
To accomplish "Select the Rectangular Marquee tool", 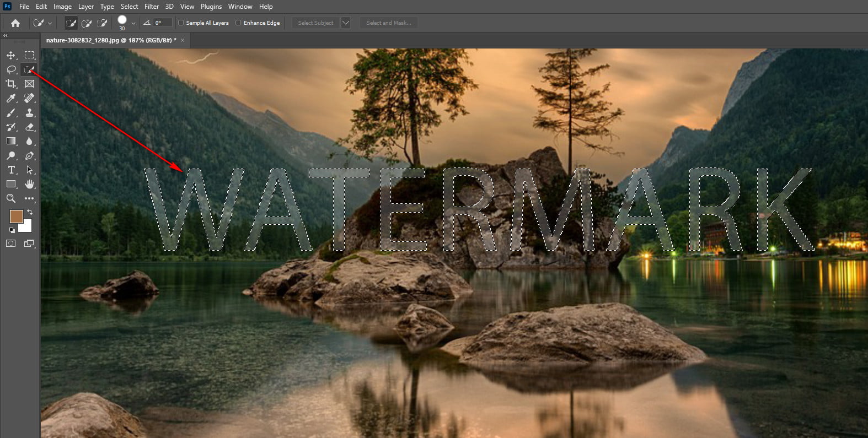I will 29,55.
